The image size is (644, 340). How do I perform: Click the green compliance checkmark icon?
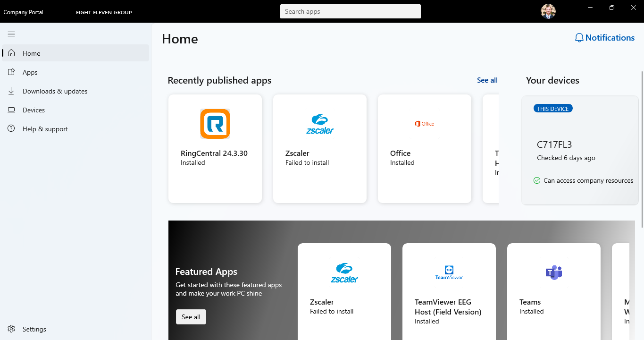[537, 180]
